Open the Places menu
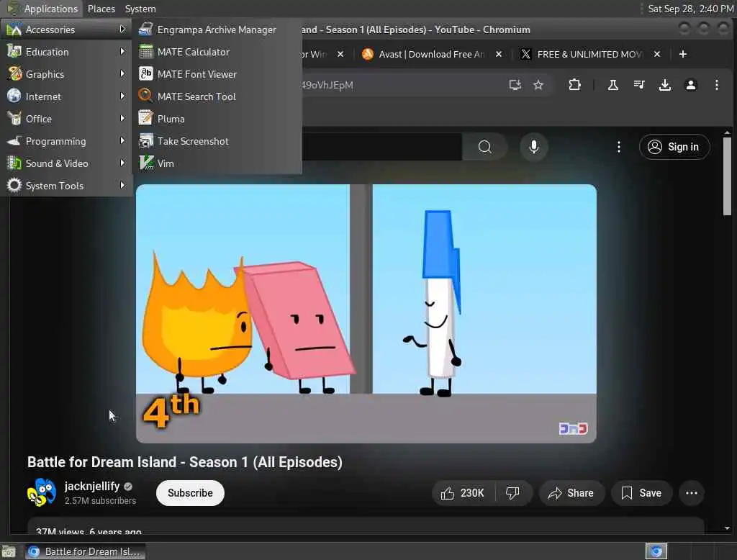Screen dimensions: 737x560 [101, 9]
